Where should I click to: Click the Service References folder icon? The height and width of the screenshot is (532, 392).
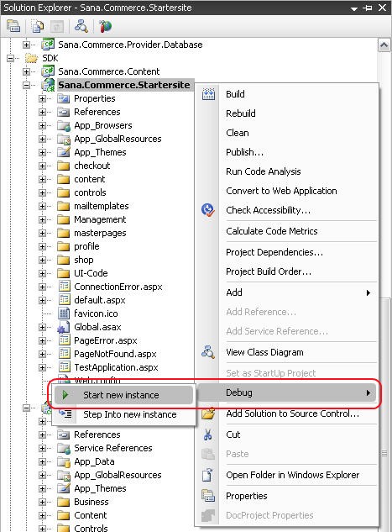pos(64,448)
